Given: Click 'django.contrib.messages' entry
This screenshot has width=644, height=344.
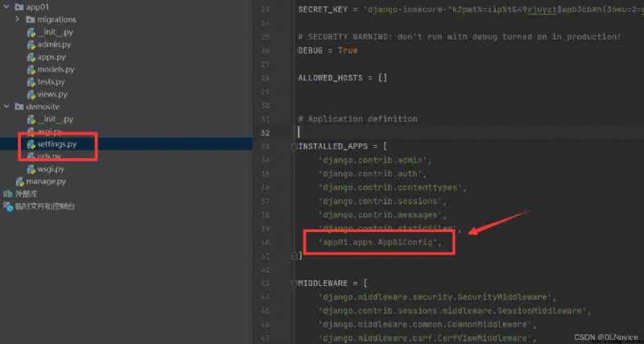Looking at the screenshot, I should [382, 215].
